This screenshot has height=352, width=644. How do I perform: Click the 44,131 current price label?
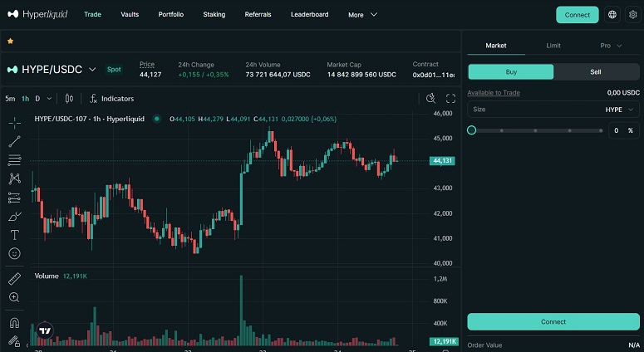pyautogui.click(x=442, y=161)
